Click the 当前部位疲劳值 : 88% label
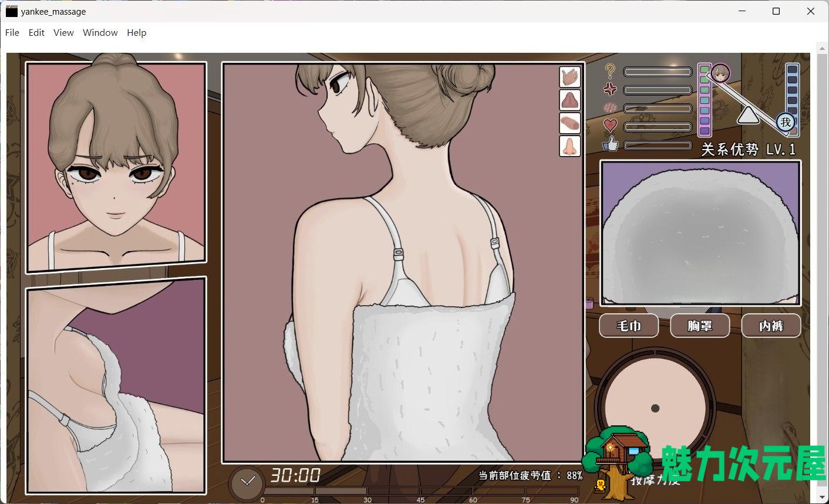Image resolution: width=829 pixels, height=504 pixels. pos(530,475)
